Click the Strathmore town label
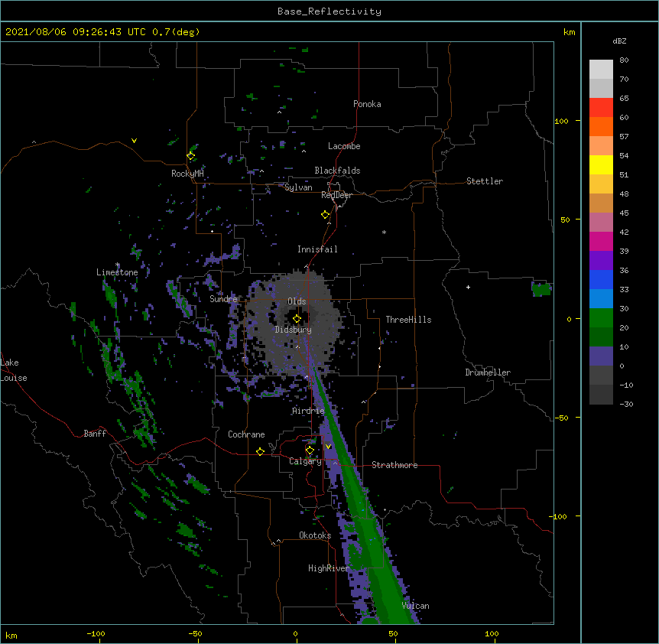Viewport: 659px width, 644px height. point(394,465)
